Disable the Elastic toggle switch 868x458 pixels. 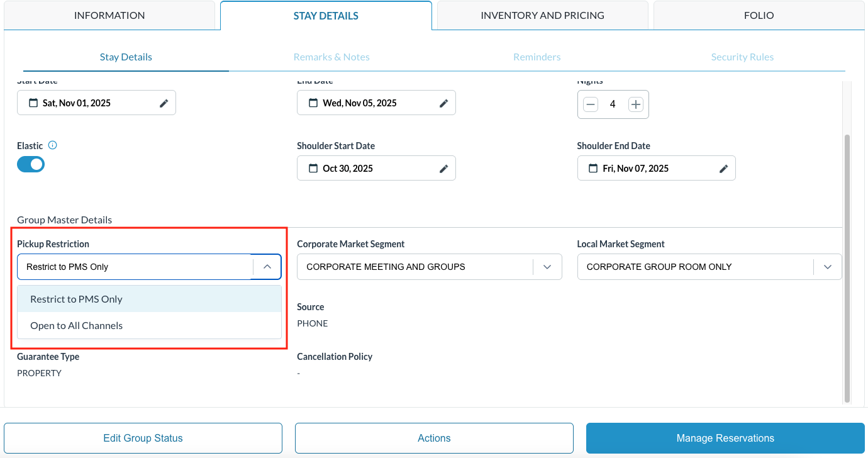point(31,164)
